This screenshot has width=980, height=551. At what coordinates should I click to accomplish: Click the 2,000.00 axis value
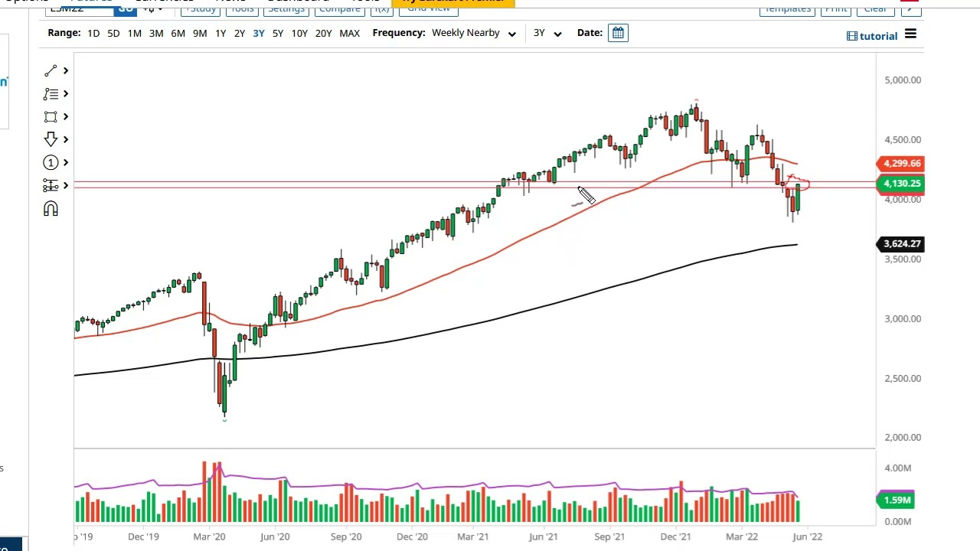pyautogui.click(x=903, y=437)
